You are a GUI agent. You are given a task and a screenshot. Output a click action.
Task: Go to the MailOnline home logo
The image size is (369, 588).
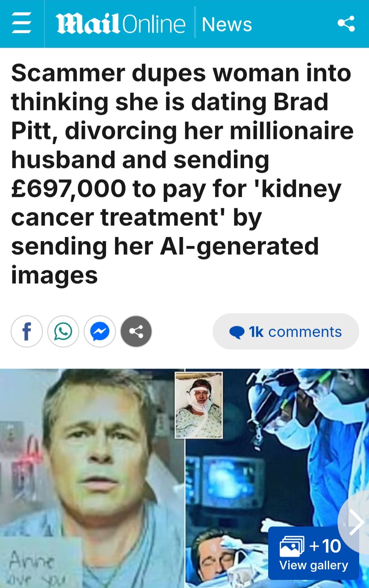point(121,24)
